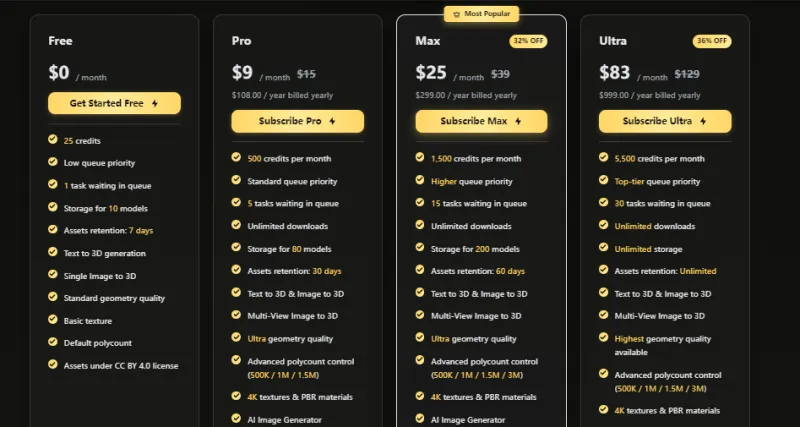Click the Subscribe Pro button
The width and height of the screenshot is (800, 427).
click(x=297, y=121)
